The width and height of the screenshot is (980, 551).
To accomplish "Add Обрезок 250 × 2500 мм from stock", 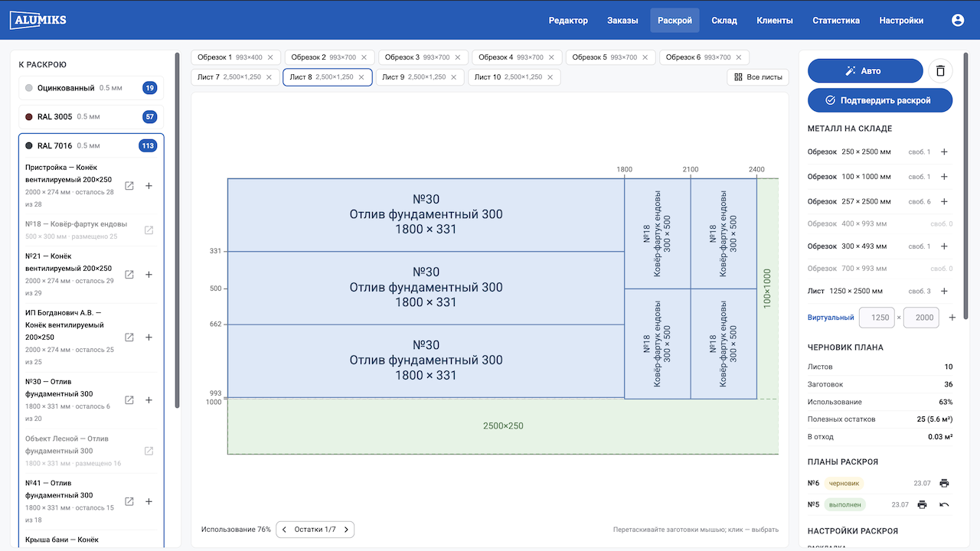I will [944, 152].
